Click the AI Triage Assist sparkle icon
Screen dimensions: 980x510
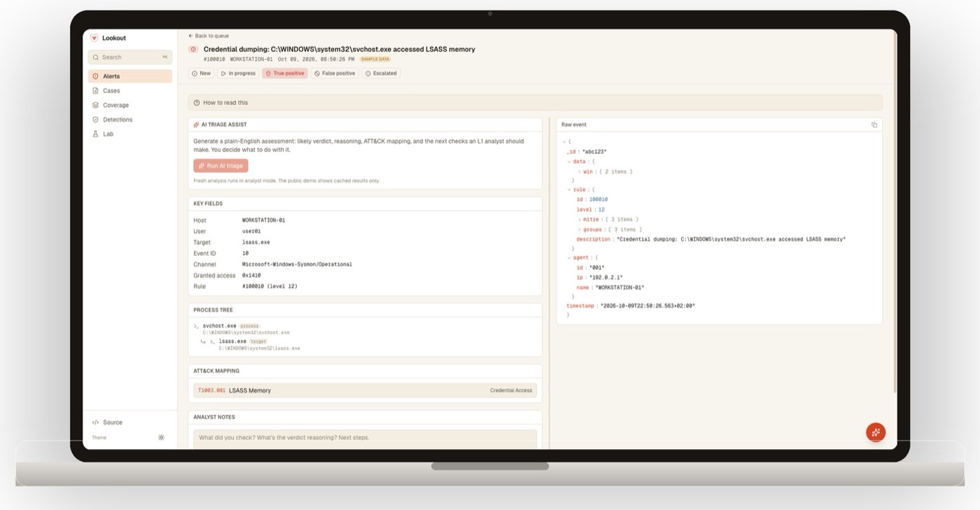(x=197, y=125)
